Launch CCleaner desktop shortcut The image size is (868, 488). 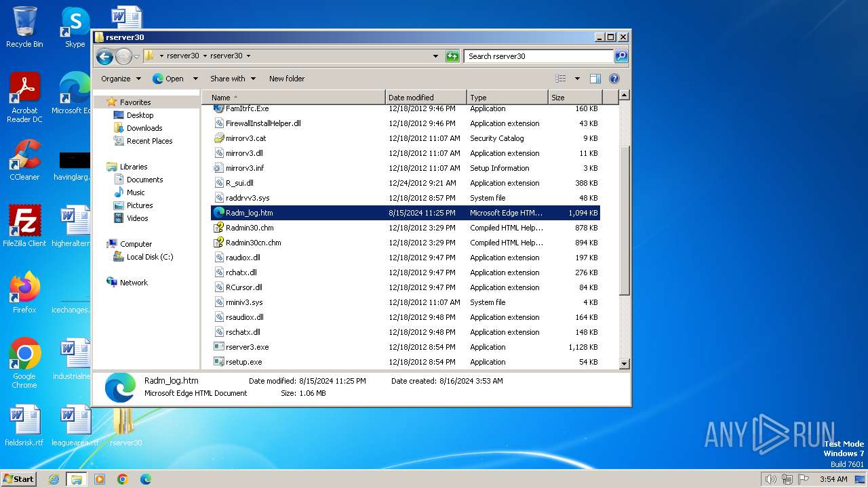(x=24, y=160)
